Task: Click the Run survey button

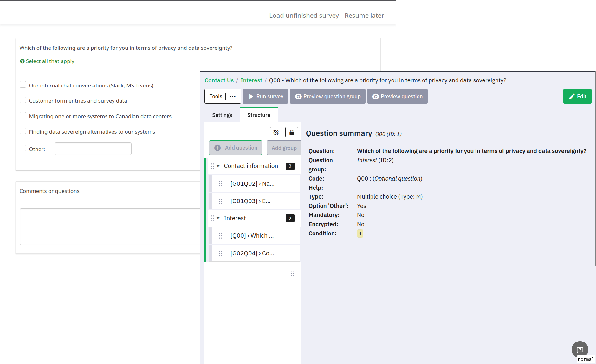Action: pyautogui.click(x=265, y=96)
